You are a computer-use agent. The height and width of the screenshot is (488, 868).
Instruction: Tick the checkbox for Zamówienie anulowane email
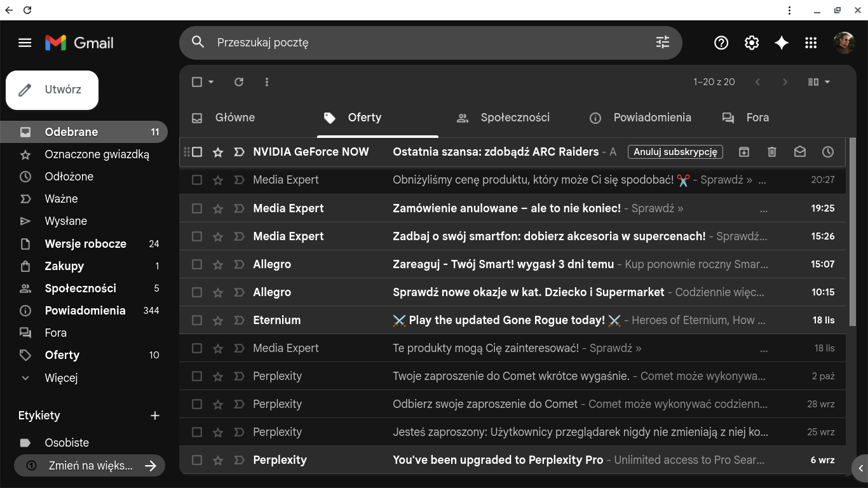pos(197,208)
